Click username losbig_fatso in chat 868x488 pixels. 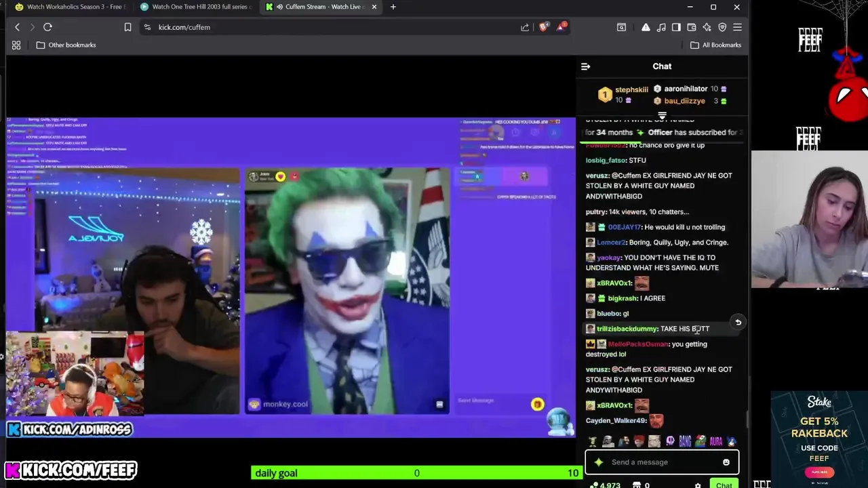pyautogui.click(x=606, y=161)
